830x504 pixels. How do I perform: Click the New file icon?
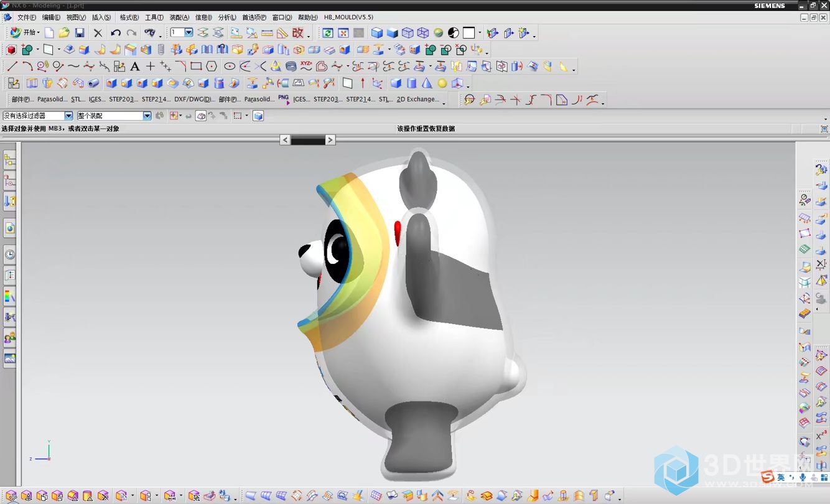(49, 33)
